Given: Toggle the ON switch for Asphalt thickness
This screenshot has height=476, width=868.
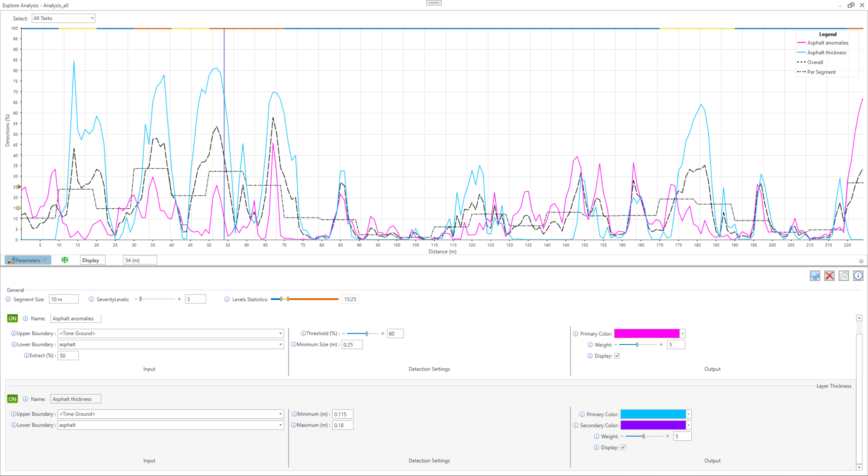Looking at the screenshot, I should [x=12, y=399].
